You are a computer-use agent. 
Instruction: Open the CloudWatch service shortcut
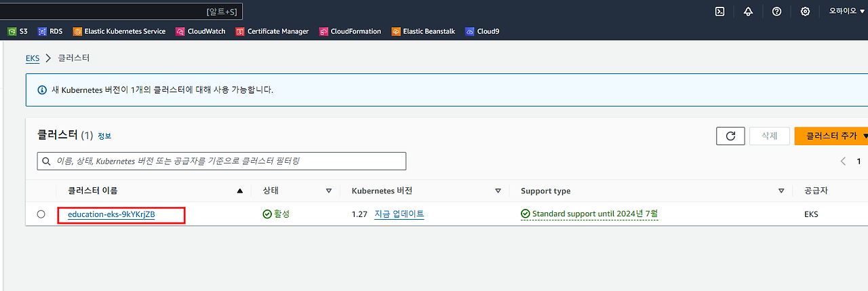pyautogui.click(x=201, y=31)
